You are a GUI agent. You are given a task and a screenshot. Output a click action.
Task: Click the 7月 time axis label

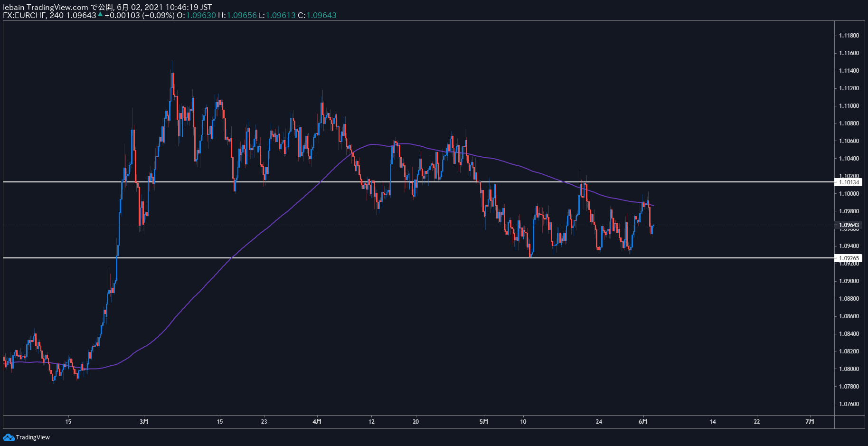click(810, 422)
